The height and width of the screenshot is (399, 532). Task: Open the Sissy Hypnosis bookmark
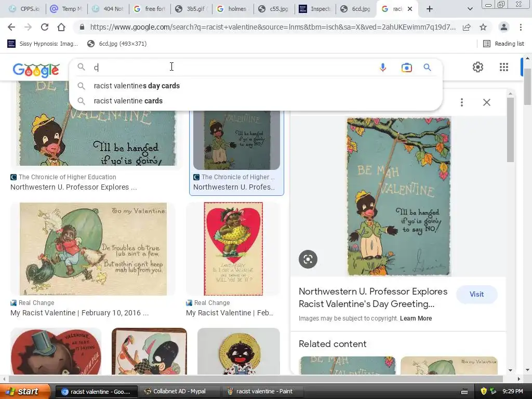coord(43,44)
